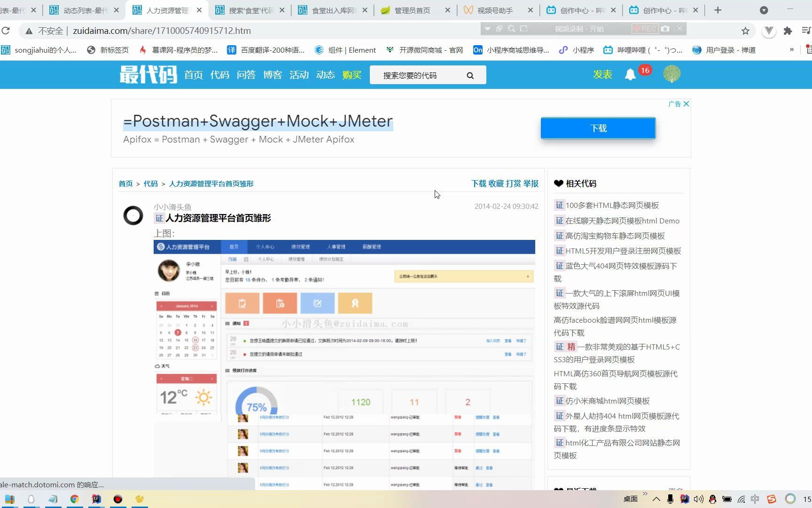The image size is (812, 508).
Task: Open the 问答 navigation menu item
Action: coord(246,75)
